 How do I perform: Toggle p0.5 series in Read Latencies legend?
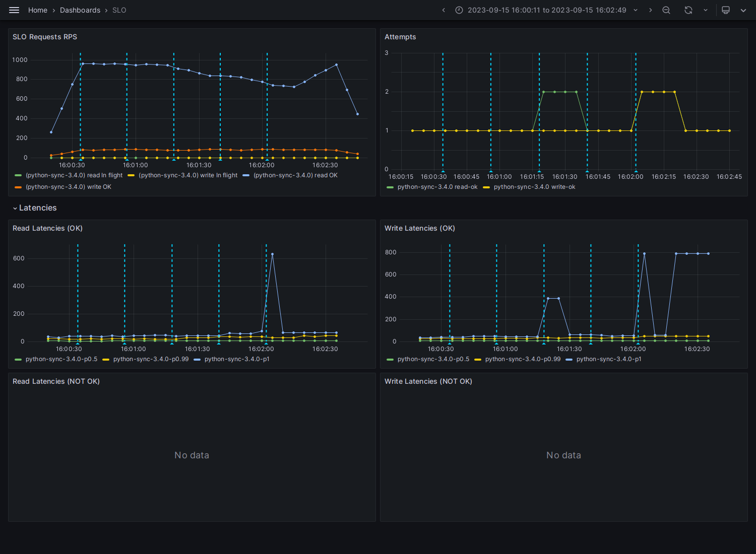(61, 359)
